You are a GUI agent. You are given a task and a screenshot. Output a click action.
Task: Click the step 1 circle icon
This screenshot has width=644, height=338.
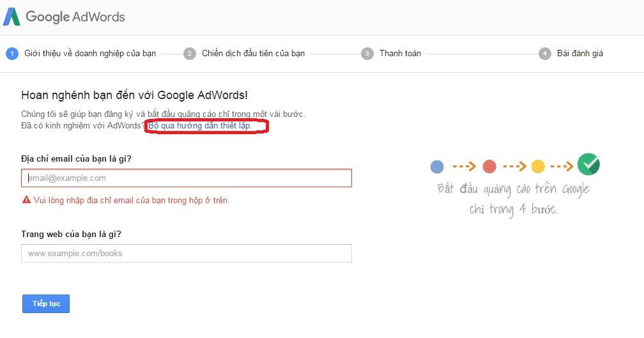pyautogui.click(x=12, y=54)
